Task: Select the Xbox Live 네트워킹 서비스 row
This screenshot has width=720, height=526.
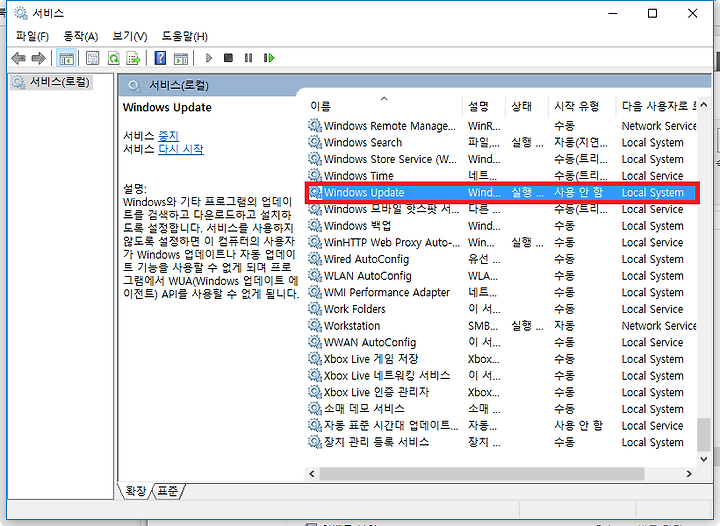Action: coord(502,375)
